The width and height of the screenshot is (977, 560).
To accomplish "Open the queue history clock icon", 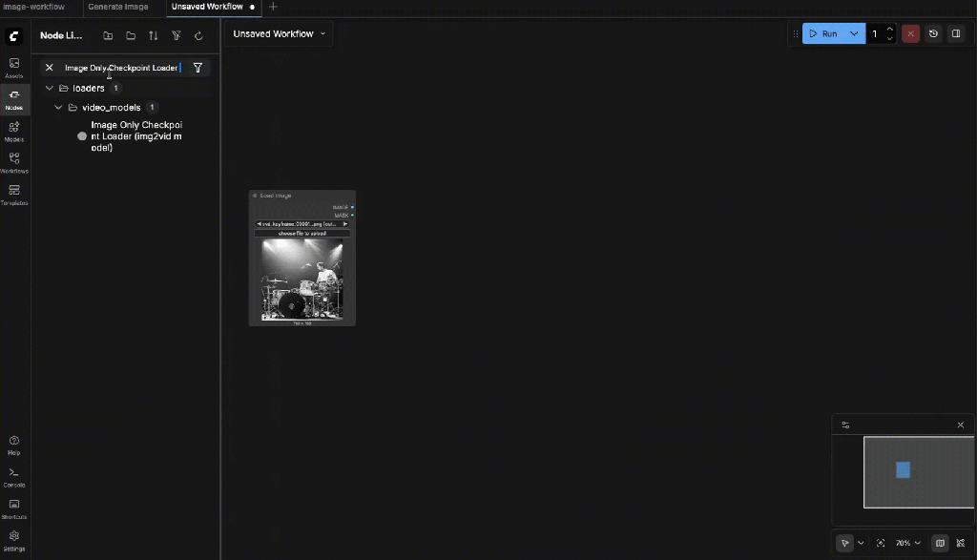I will point(933,33).
